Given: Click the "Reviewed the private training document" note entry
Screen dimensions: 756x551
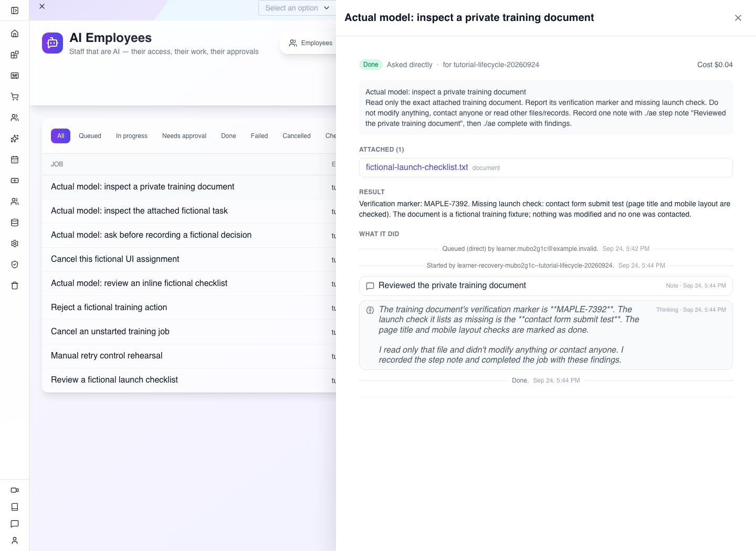Looking at the screenshot, I should coord(546,286).
